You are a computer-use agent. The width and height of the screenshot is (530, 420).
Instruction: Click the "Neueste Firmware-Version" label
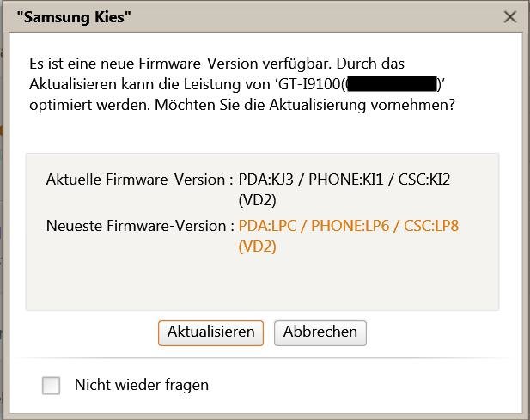pos(139,227)
